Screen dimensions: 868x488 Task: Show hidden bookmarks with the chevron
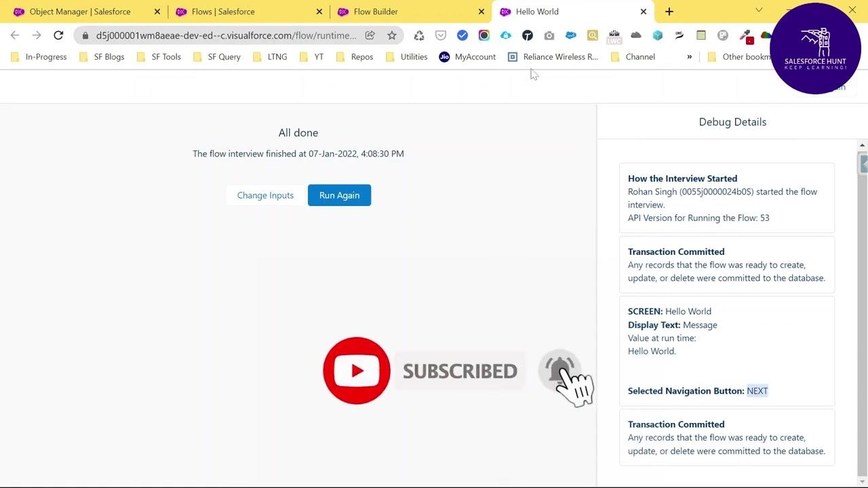[690, 57]
